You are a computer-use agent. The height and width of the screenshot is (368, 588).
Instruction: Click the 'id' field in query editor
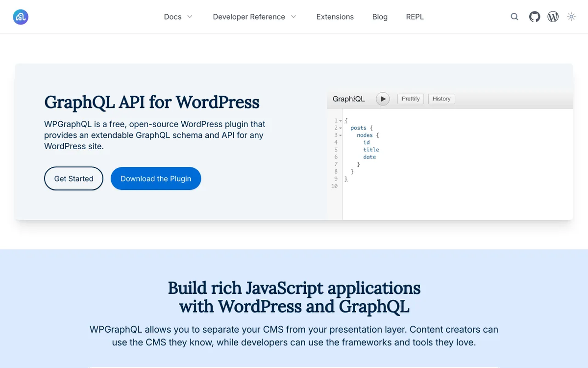[x=367, y=142]
